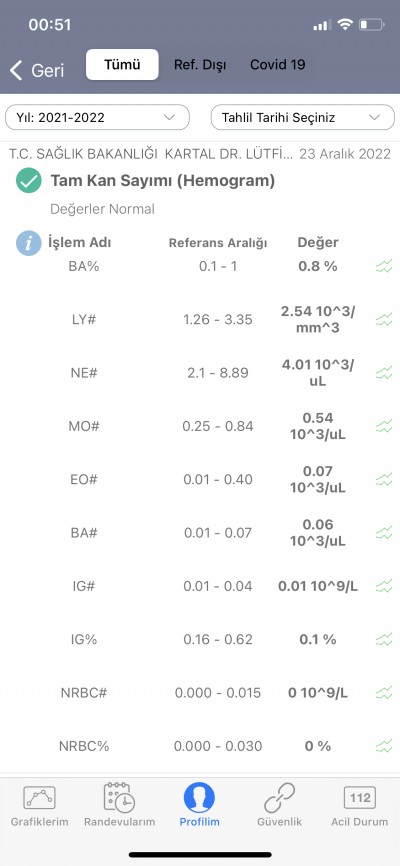Show trend graph icon for NRBC%
Image resolution: width=400 pixels, height=866 pixels.
pos(384,746)
